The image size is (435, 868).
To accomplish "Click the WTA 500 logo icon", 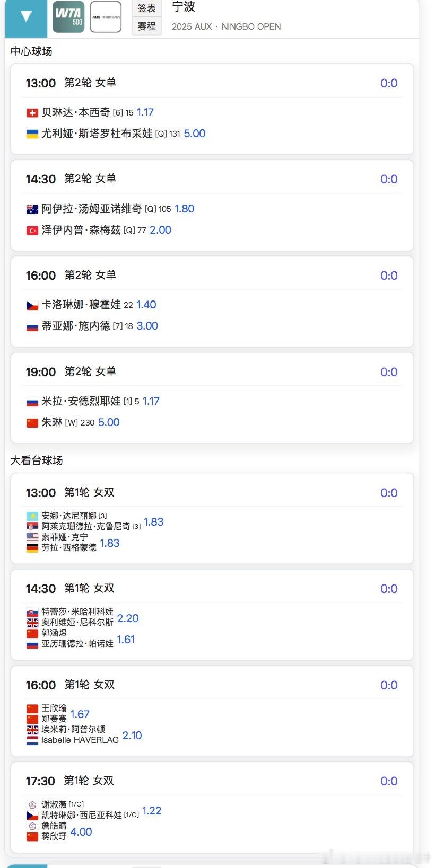I will pos(69,17).
